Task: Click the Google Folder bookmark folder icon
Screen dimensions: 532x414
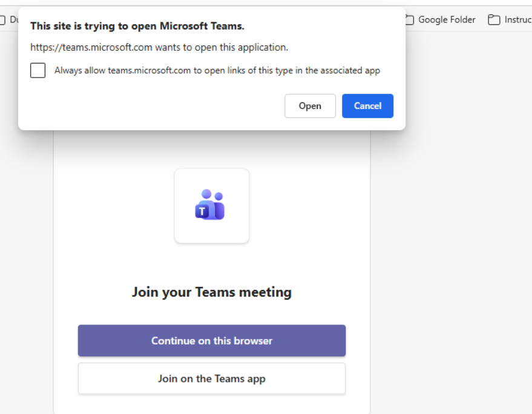Action: [409, 20]
